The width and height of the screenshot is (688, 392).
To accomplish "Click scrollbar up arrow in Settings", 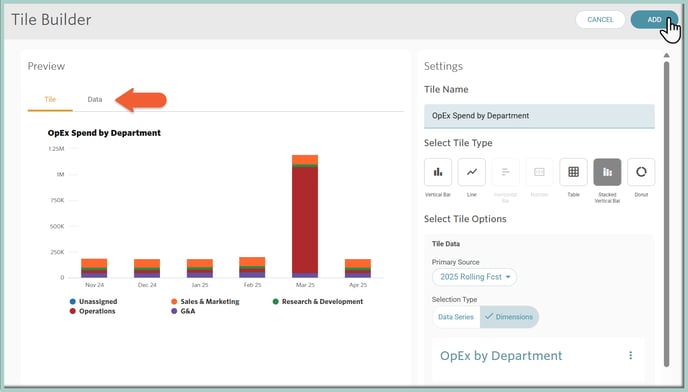I will 666,55.
